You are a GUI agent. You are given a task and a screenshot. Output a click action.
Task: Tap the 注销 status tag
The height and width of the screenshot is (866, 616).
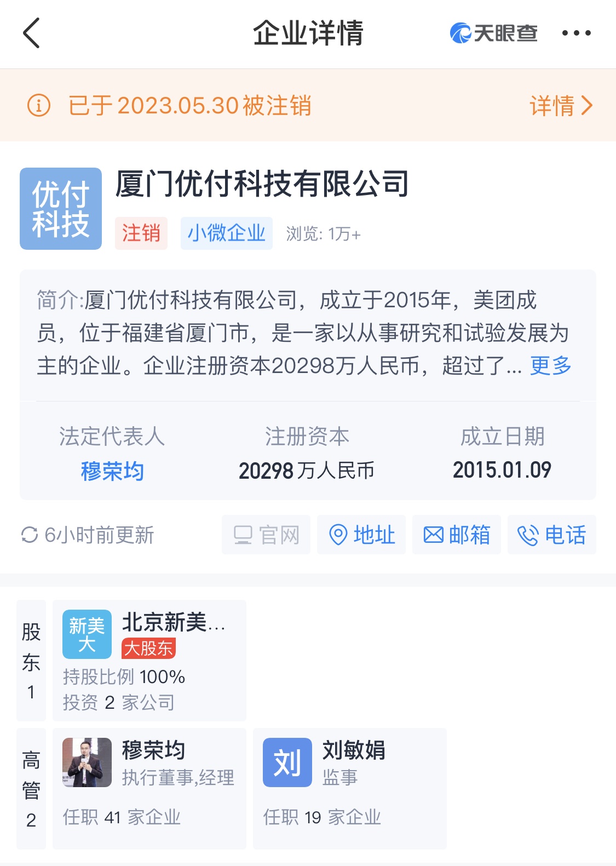pyautogui.click(x=141, y=233)
